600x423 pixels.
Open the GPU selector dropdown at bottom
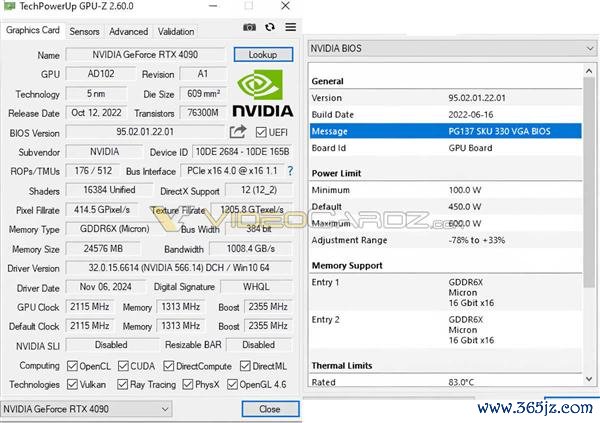[86, 409]
